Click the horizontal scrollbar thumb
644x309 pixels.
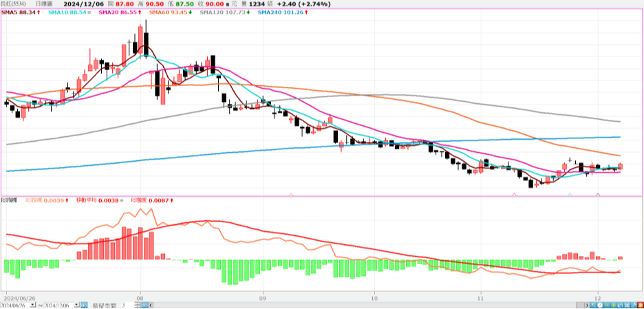(x=580, y=306)
